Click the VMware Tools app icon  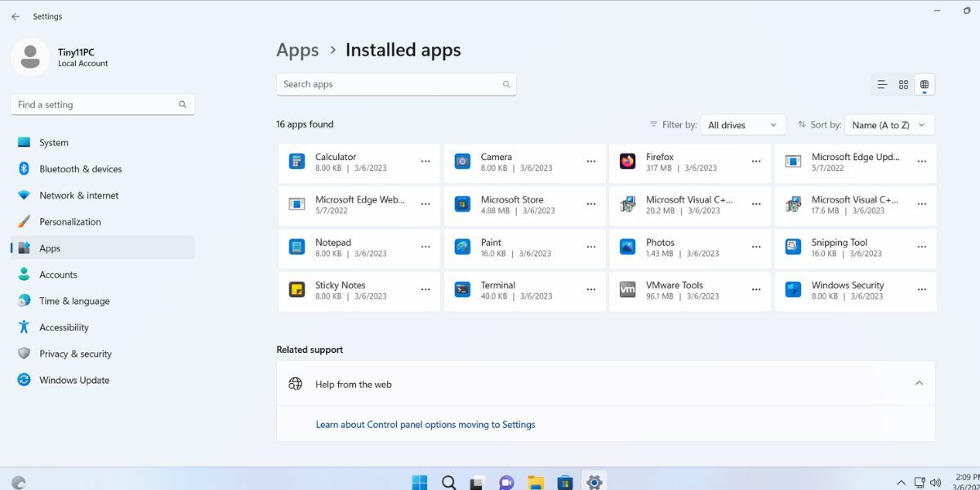click(x=627, y=290)
